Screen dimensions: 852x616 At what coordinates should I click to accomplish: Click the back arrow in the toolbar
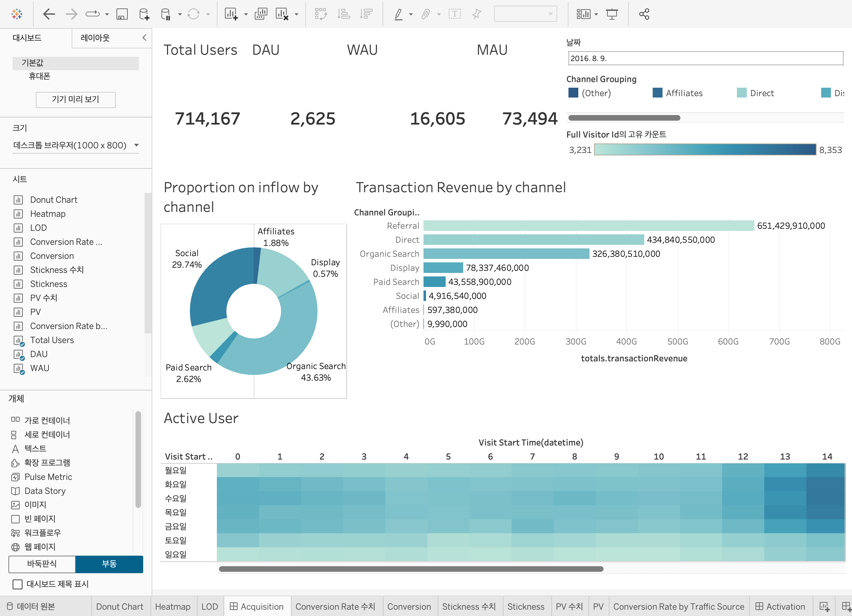[49, 14]
